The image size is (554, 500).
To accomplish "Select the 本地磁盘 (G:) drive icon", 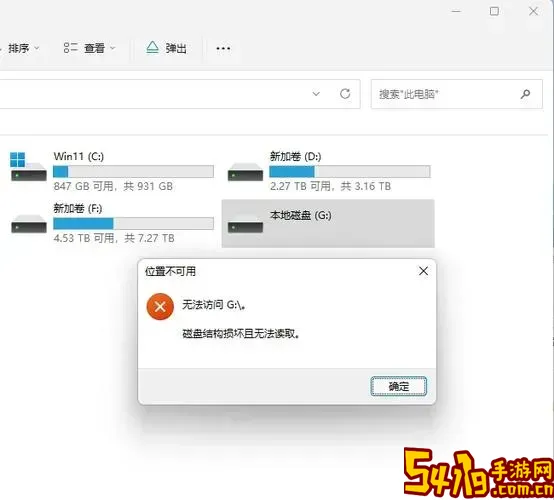I will (245, 224).
